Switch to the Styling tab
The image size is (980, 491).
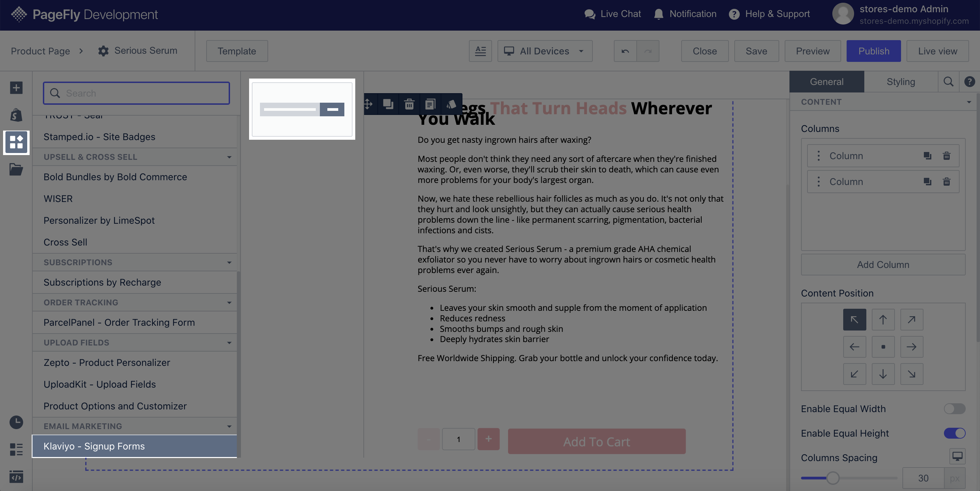(900, 82)
